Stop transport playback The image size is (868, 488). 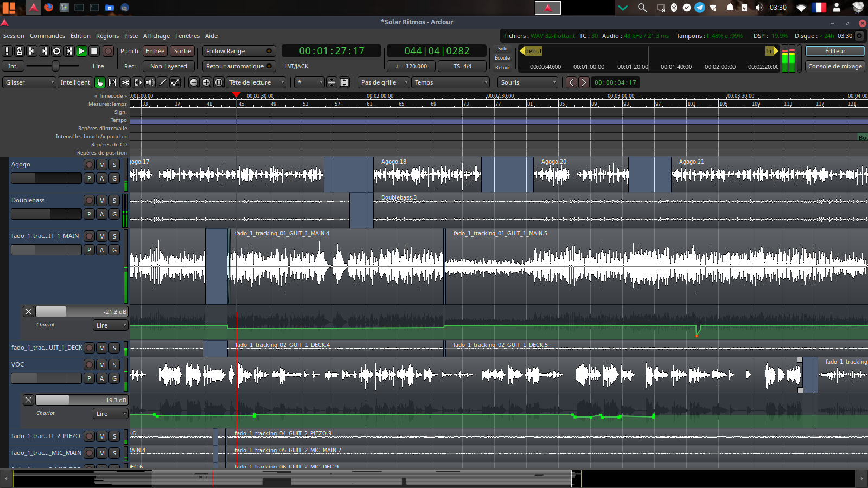(x=94, y=51)
